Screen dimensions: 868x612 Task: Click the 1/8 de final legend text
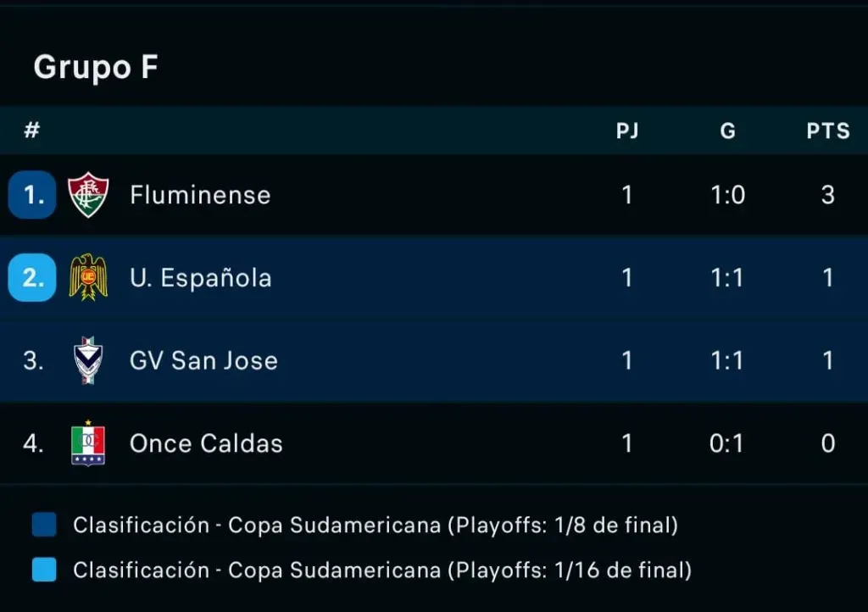tap(376, 525)
